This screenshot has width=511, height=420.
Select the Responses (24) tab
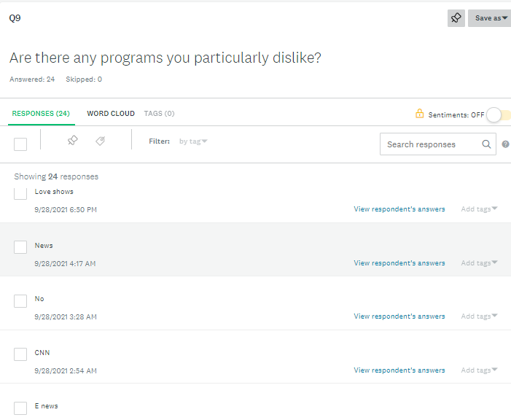click(x=41, y=114)
